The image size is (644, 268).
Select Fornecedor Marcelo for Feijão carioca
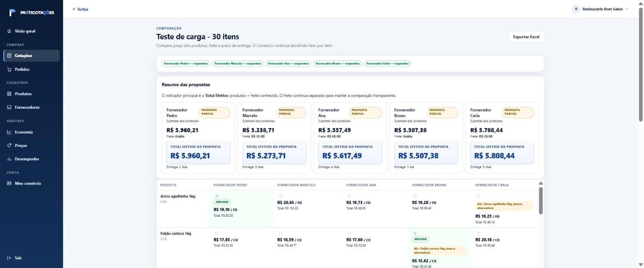(x=281, y=234)
